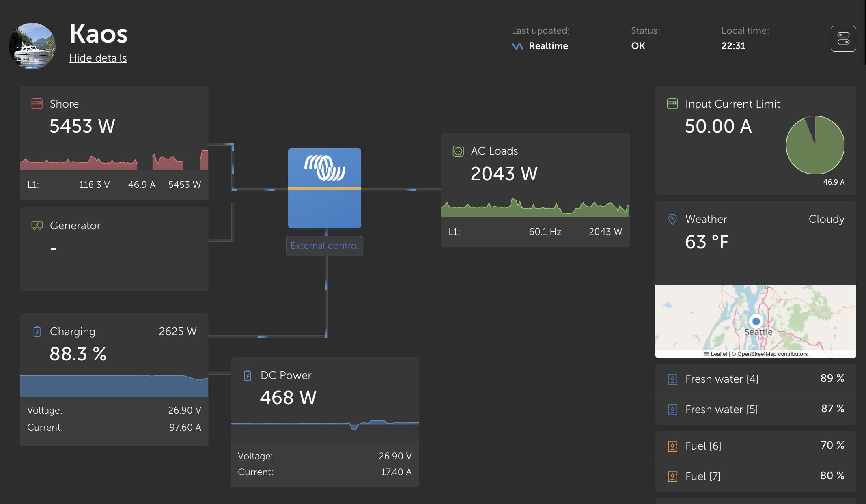866x504 pixels.
Task: Click the Input Current Limit icon
Action: [x=672, y=104]
